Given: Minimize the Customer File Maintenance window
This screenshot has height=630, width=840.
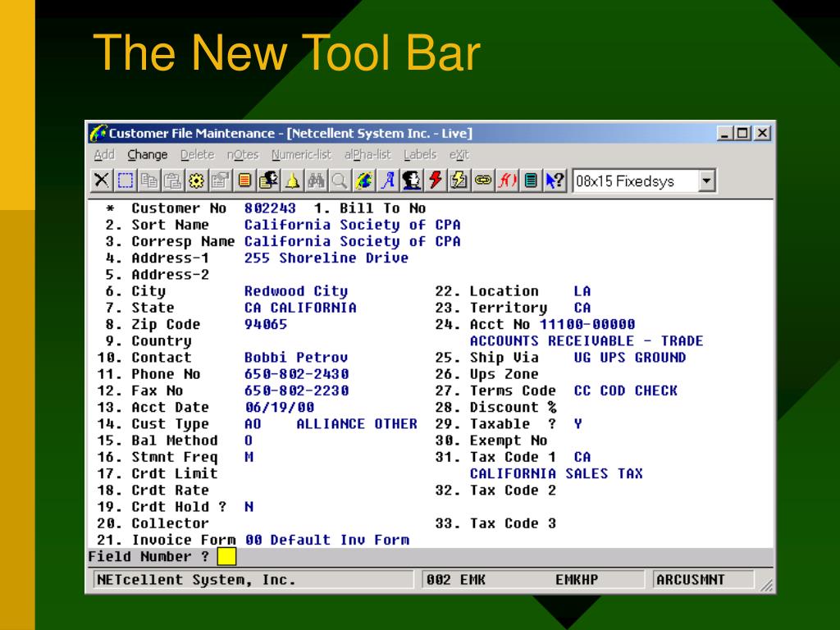Looking at the screenshot, I should tap(725, 133).
